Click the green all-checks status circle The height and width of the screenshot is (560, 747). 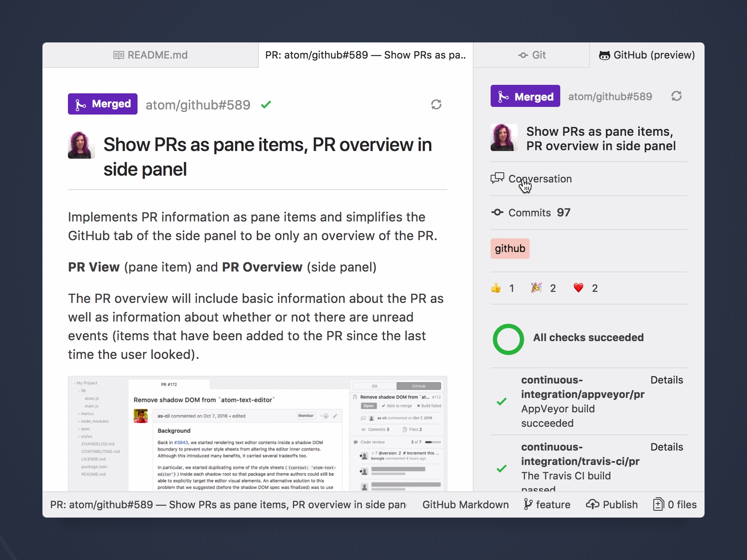coord(508,339)
